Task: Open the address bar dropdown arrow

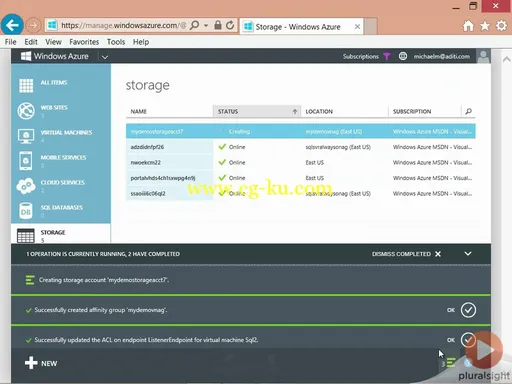Action: pyautogui.click(x=206, y=25)
